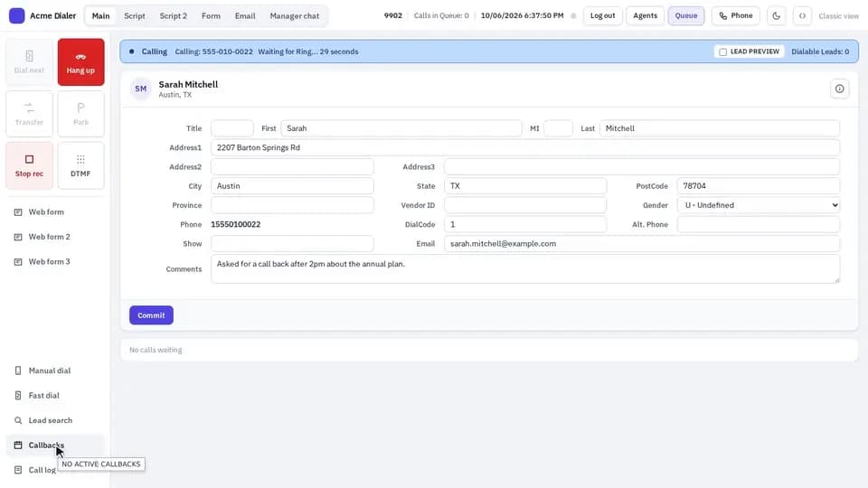Click the Commit button
The image size is (868, 488).
tap(151, 315)
